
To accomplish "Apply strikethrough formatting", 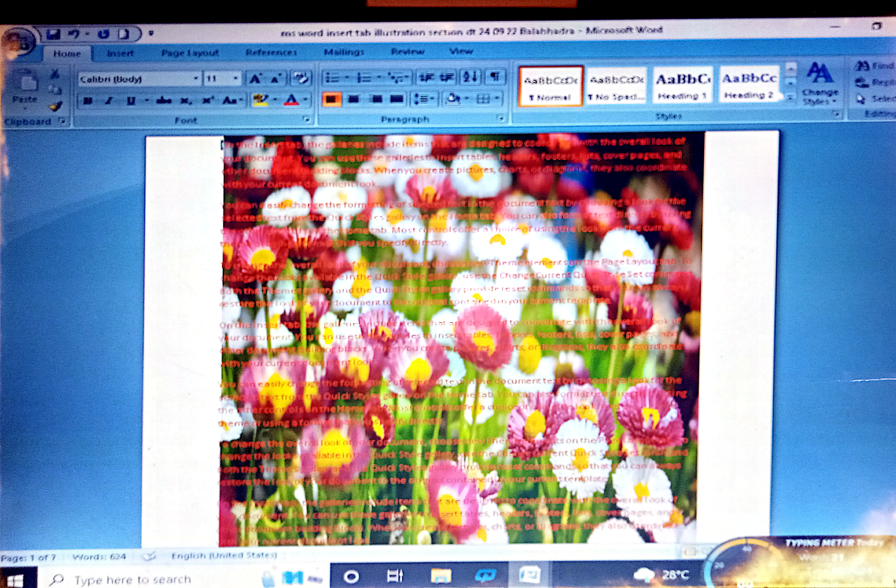I will point(164,100).
